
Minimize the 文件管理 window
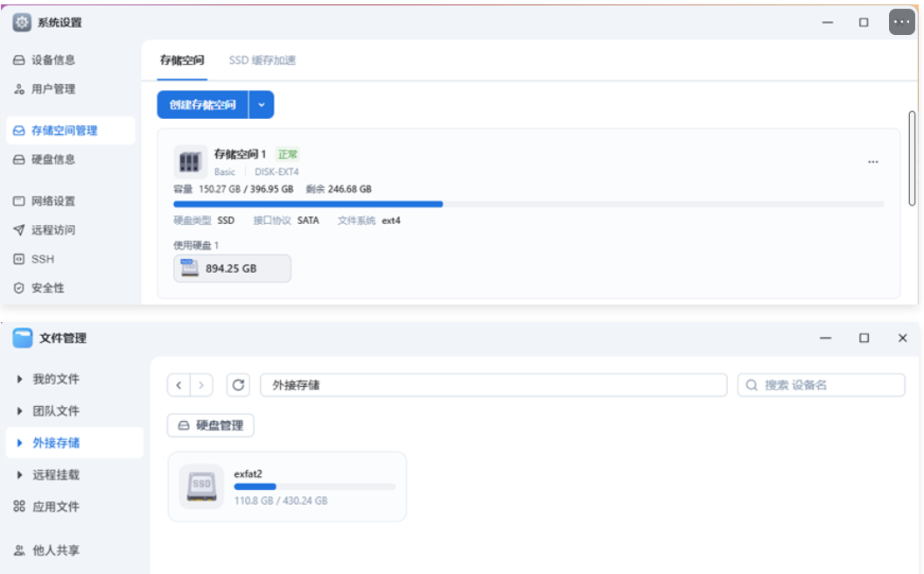(x=825, y=338)
